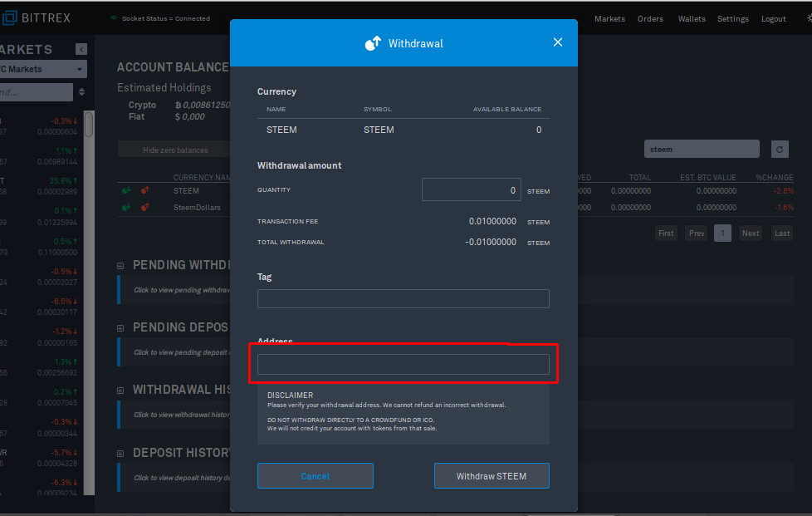Screen dimensions: 812x516
Task: Click the STEEM currency name row
Action: (186, 190)
